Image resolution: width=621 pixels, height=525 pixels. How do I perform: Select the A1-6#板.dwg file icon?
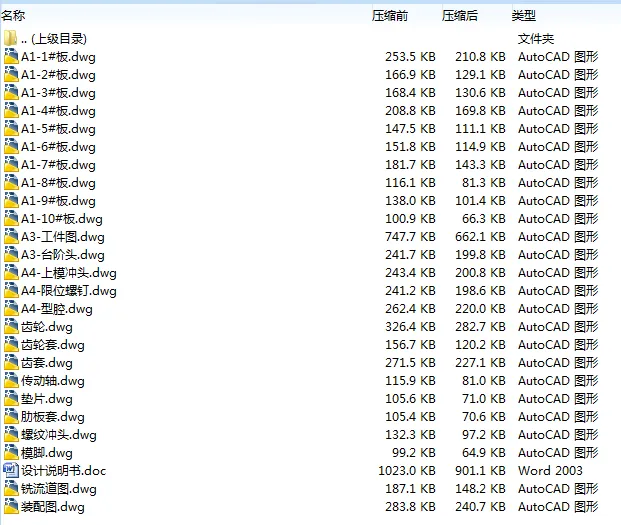point(11,146)
